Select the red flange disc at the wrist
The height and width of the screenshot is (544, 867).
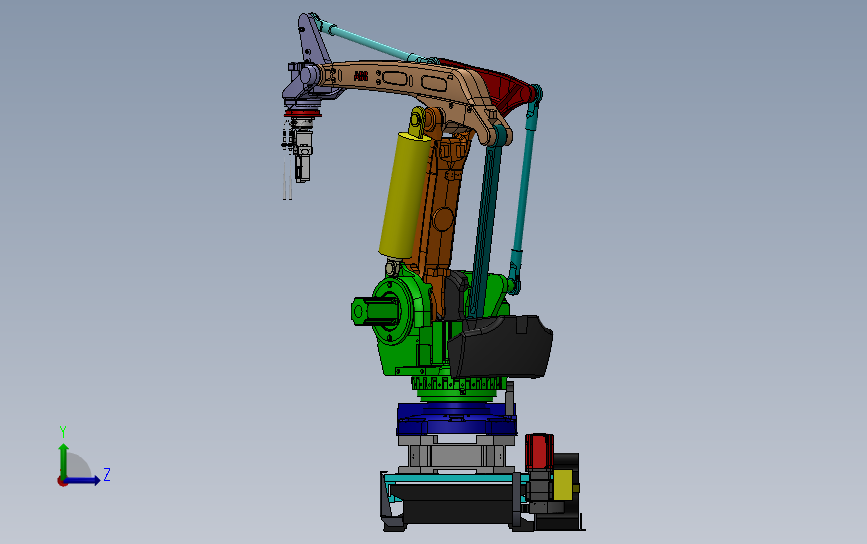point(302,113)
